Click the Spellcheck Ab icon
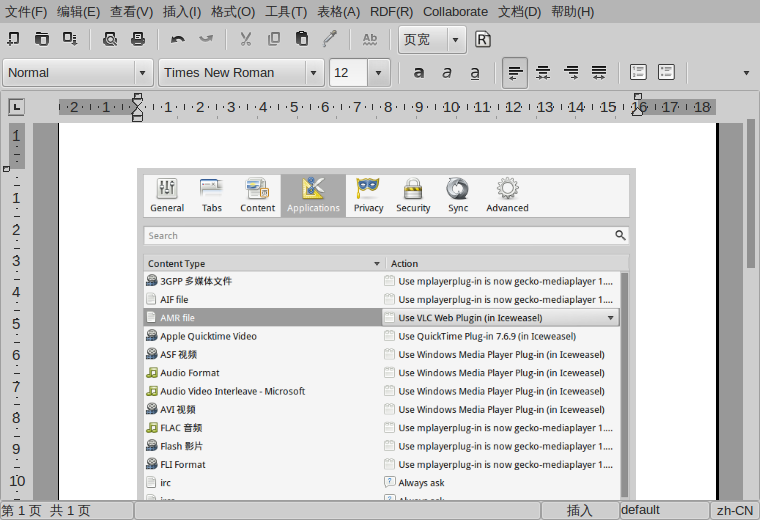The image size is (760, 520). (370, 39)
